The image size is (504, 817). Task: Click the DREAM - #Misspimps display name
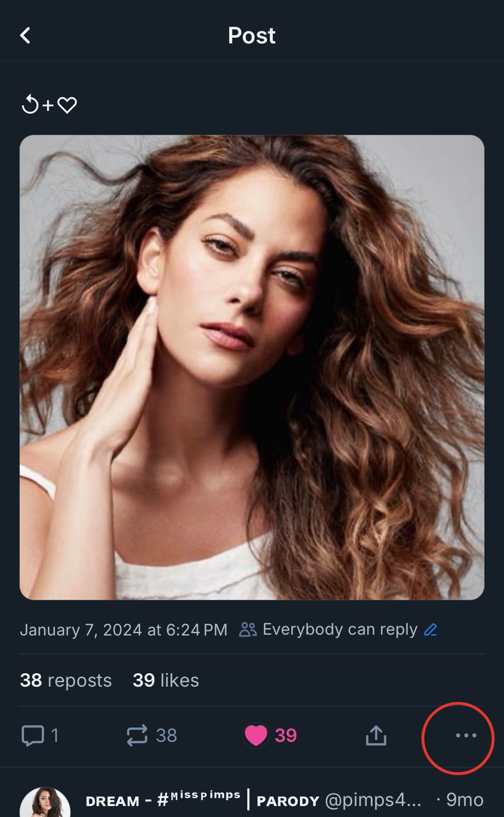163,800
